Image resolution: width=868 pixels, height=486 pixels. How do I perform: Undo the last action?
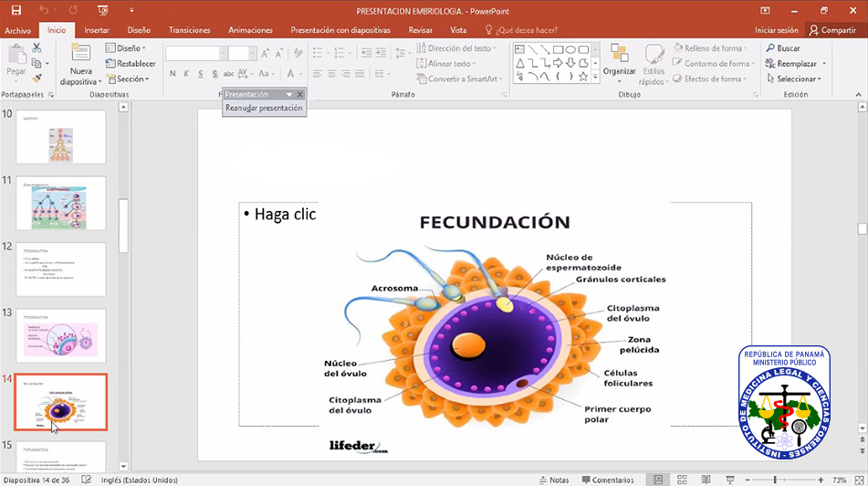pos(43,10)
